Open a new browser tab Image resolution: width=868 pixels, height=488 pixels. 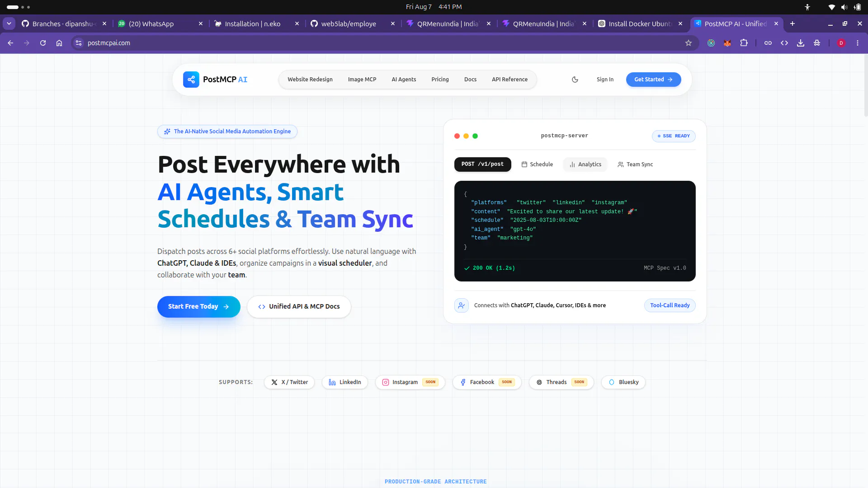[x=793, y=23]
